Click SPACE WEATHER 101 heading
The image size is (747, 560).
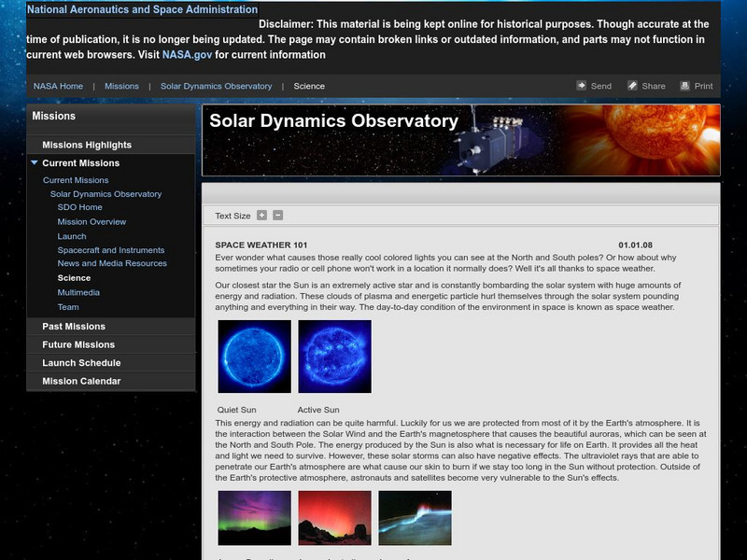coord(261,245)
